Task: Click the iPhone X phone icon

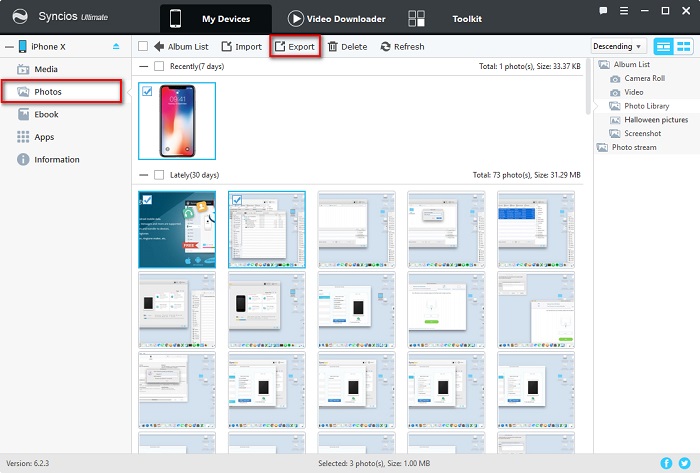Action: coord(22,46)
